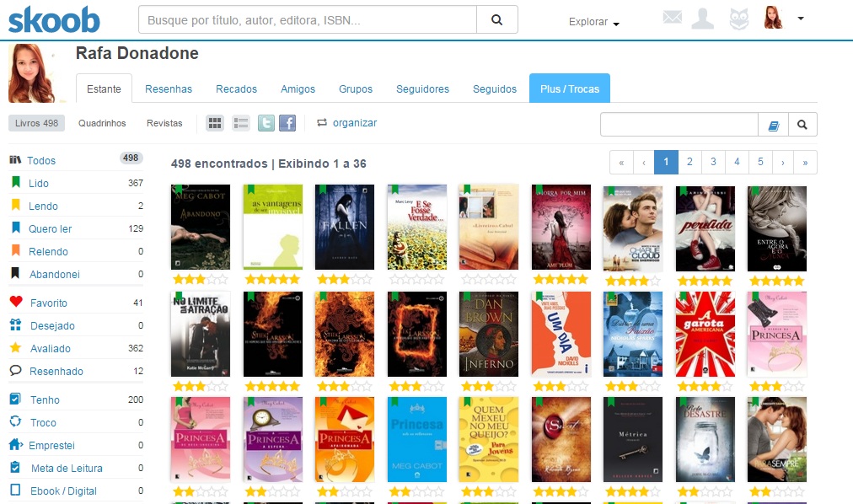Share shelf via Twitter icon

click(x=266, y=123)
